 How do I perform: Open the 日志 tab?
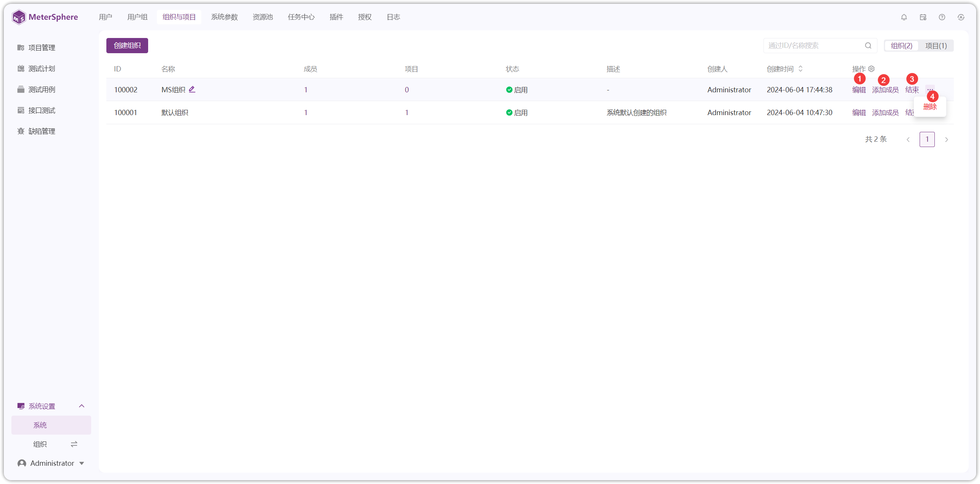[x=394, y=17]
